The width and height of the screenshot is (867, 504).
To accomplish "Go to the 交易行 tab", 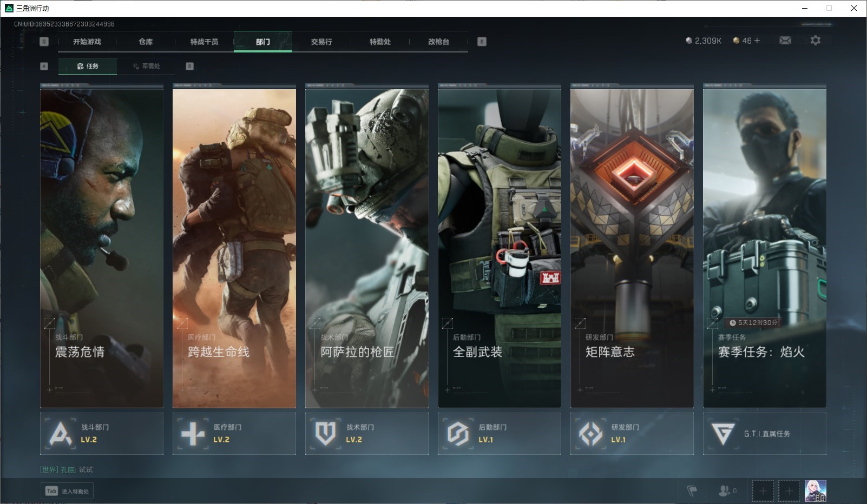I will point(321,42).
